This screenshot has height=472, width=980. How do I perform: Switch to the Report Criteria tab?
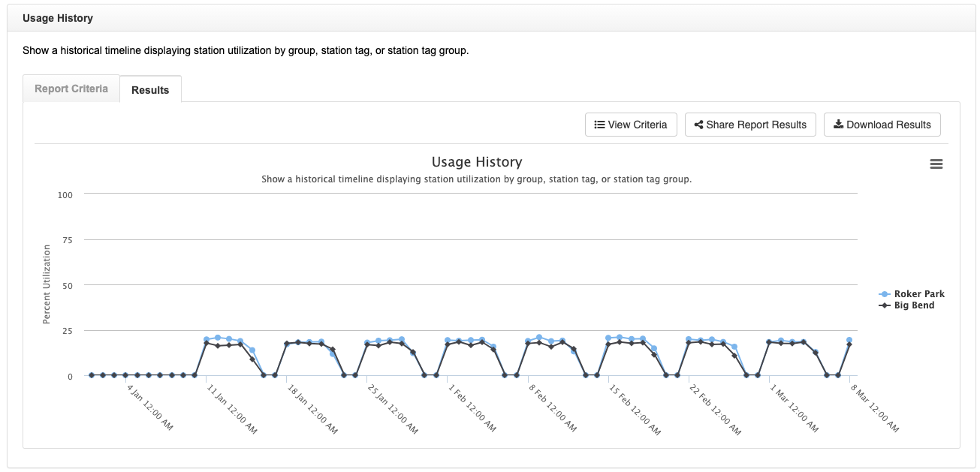pos(71,89)
